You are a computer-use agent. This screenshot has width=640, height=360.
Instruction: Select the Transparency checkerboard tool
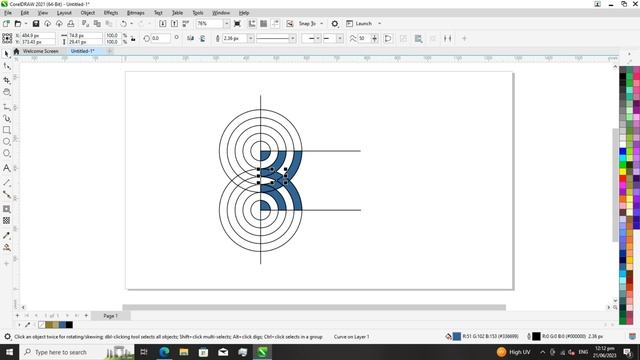[x=7, y=221]
